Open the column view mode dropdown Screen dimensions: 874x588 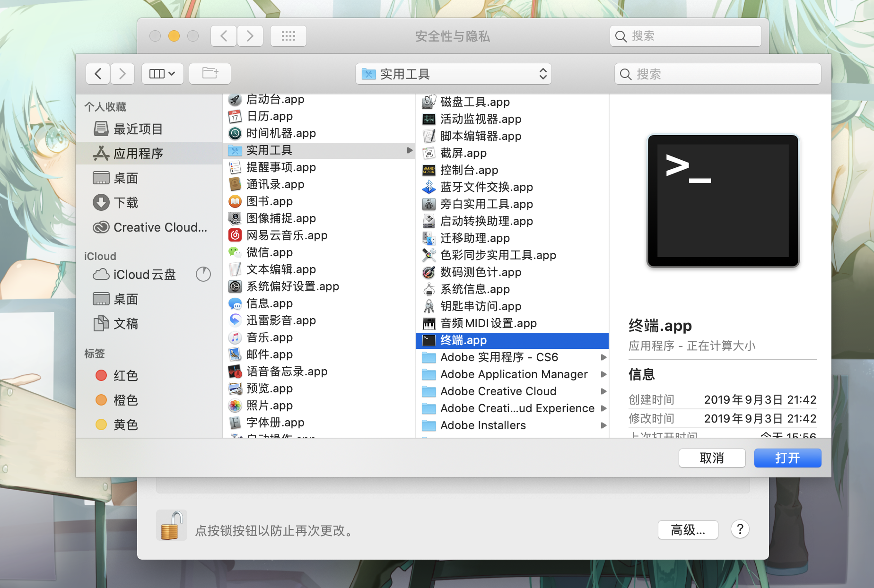click(x=163, y=74)
